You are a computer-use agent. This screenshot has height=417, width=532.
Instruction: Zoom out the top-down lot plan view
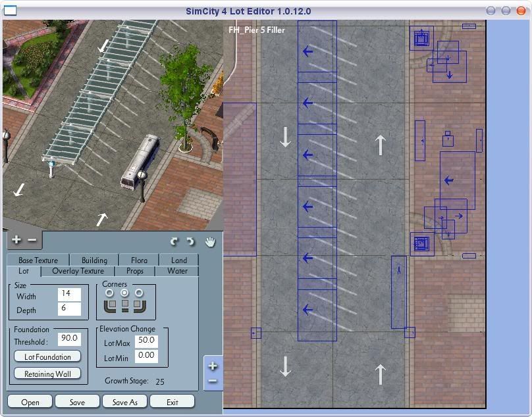coord(213,381)
